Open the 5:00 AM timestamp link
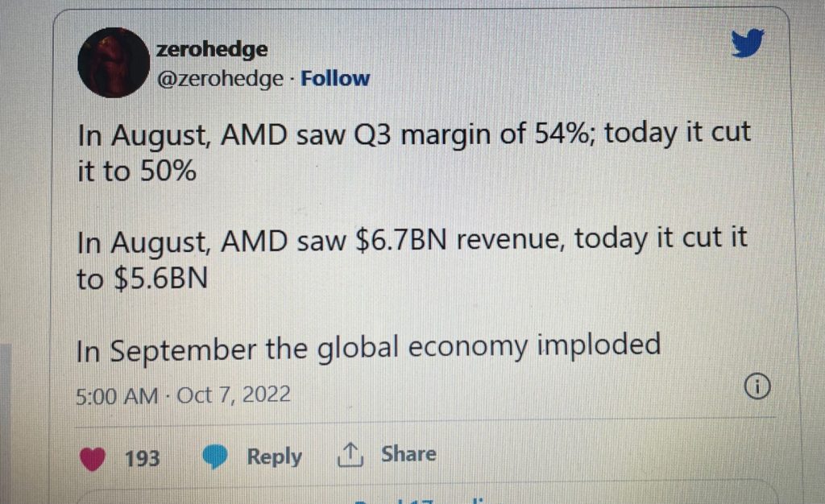This screenshot has width=825, height=504. (x=117, y=396)
